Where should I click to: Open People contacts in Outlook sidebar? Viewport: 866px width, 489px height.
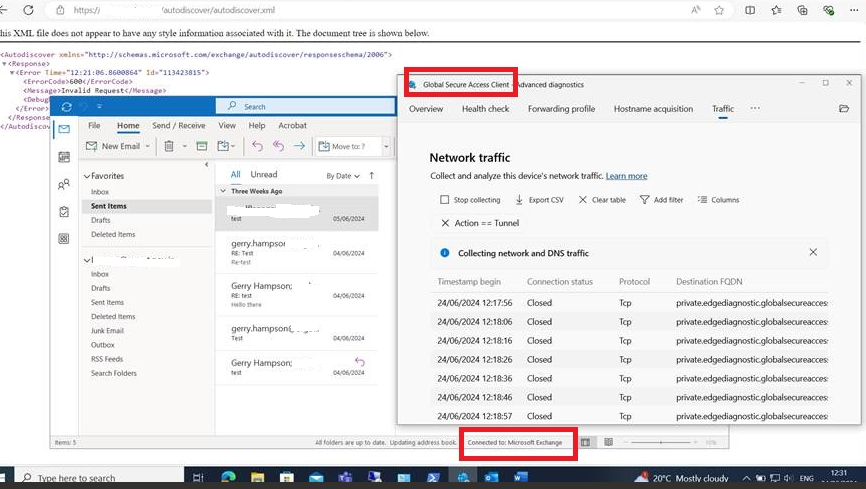[x=64, y=184]
